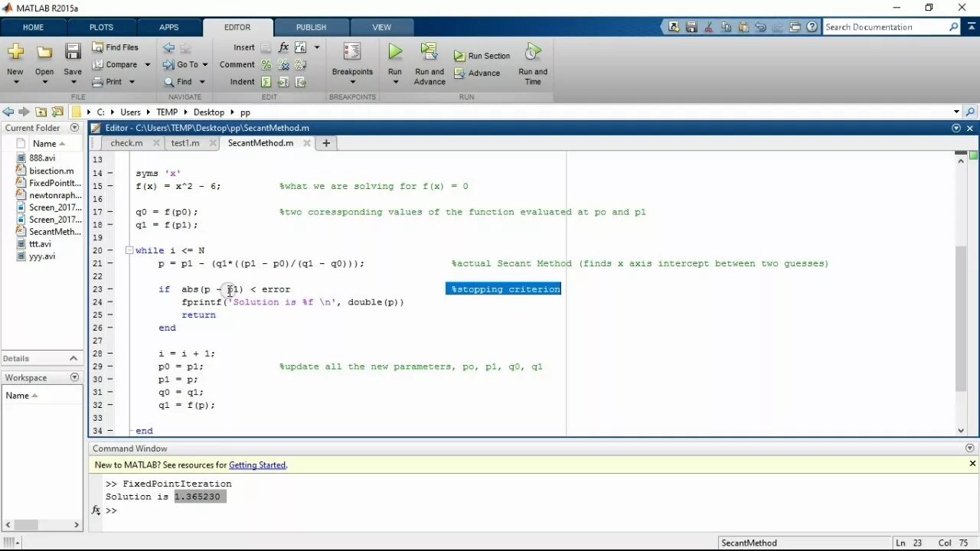This screenshot has width=980, height=551.
Task: Click the Insert section break icon
Action: [x=265, y=47]
